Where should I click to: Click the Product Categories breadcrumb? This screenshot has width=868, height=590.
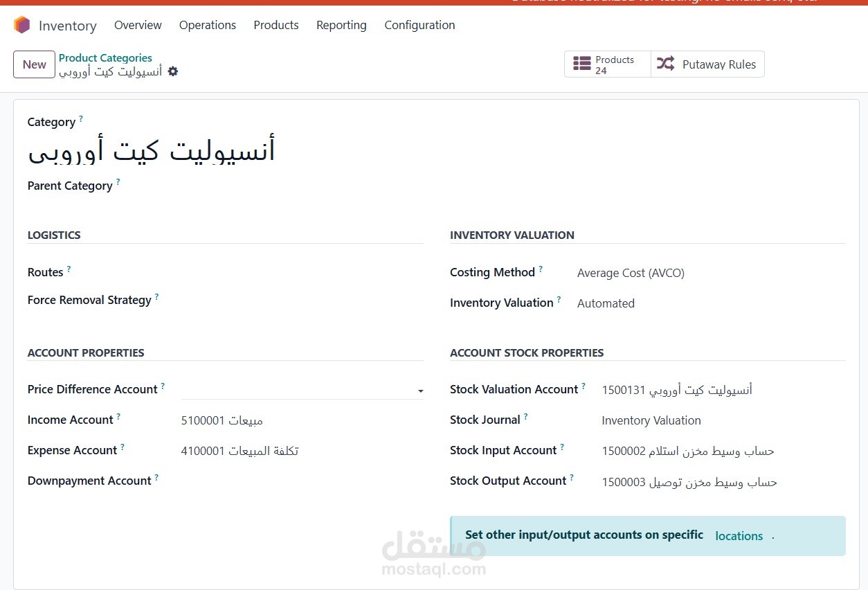pyautogui.click(x=105, y=57)
